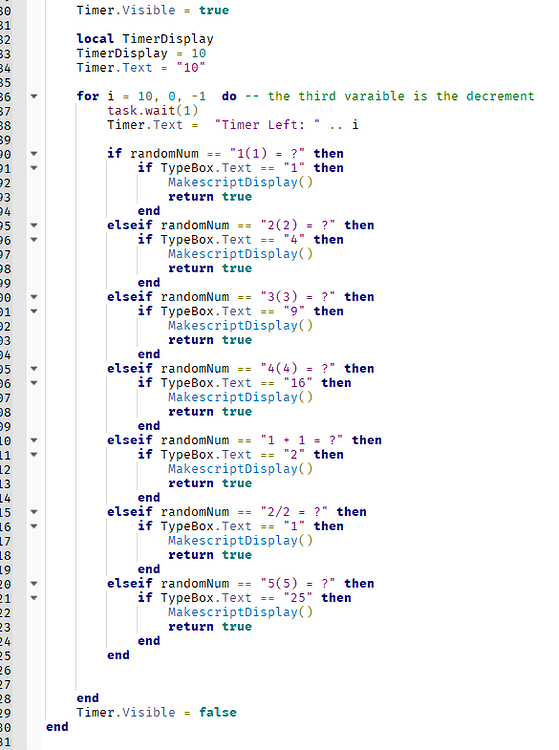Image resolution: width=559 pixels, height=750 pixels.
Task: Collapse the 'elseif randomNum == "5(5) = ?"' branch
Action: pyautogui.click(x=34, y=584)
